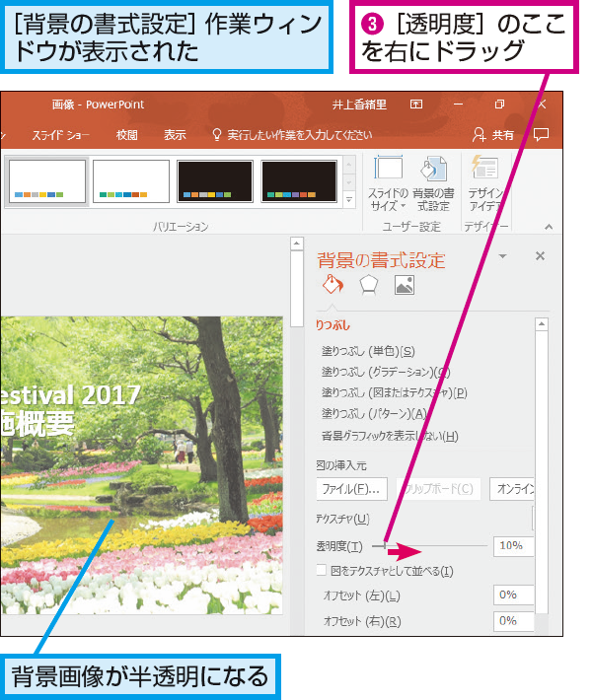592x700 pixels.
Task: Select 塗りつぶし (単色) option
Action: point(368,351)
